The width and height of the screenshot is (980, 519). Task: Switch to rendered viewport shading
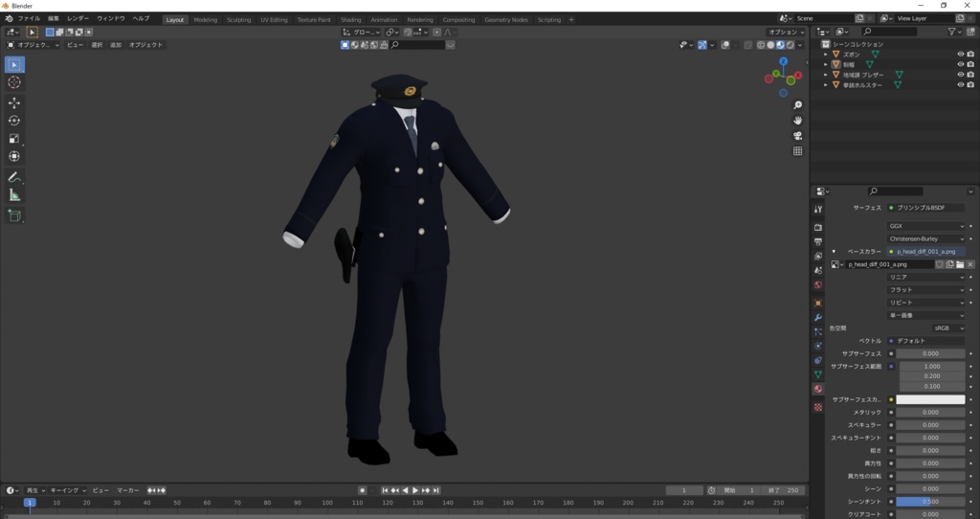(791, 45)
